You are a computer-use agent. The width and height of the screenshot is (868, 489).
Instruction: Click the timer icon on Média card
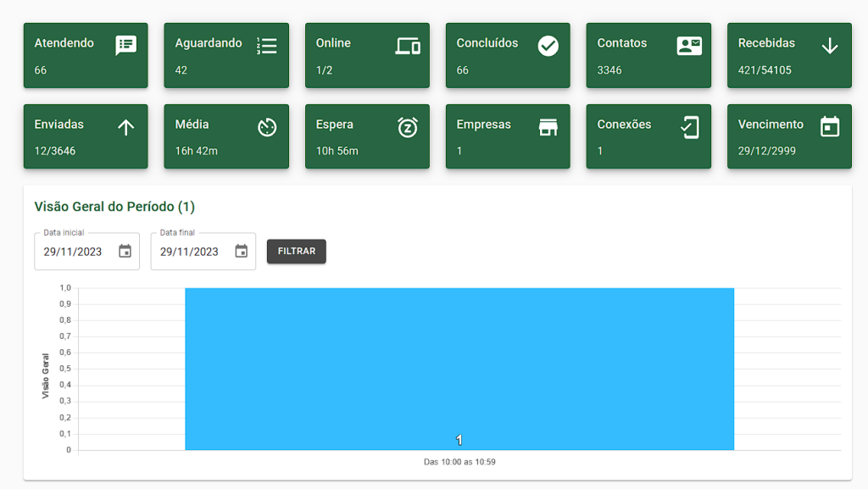pos(266,127)
